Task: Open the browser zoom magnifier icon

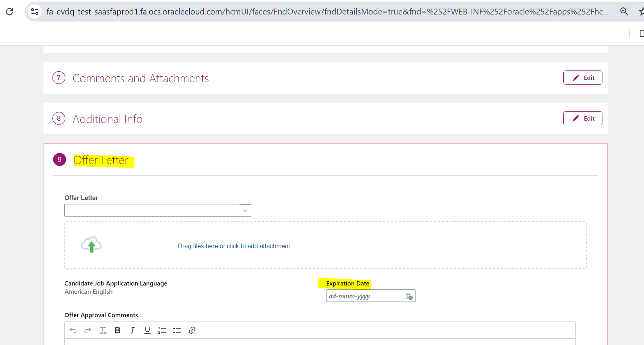Action: coord(624,12)
